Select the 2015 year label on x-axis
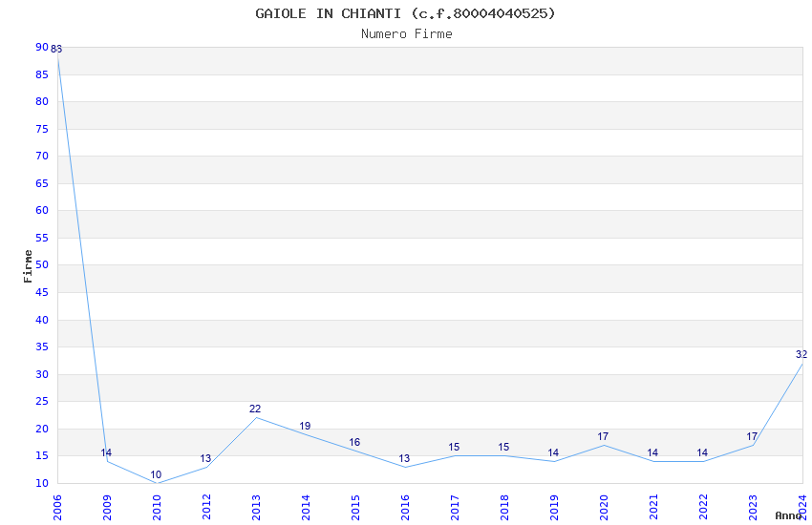The height and width of the screenshot is (525, 812). click(355, 507)
